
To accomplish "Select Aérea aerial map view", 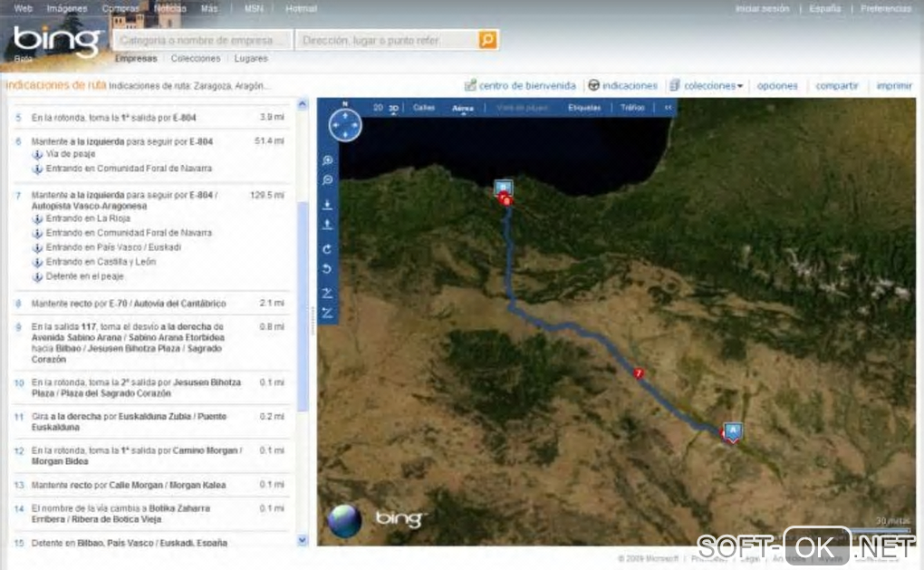I will (463, 109).
